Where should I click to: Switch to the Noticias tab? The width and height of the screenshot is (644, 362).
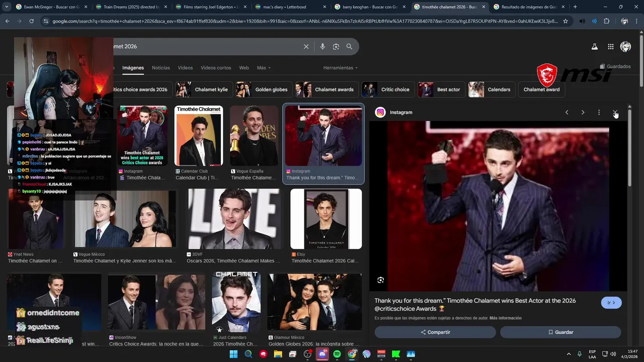tap(161, 68)
